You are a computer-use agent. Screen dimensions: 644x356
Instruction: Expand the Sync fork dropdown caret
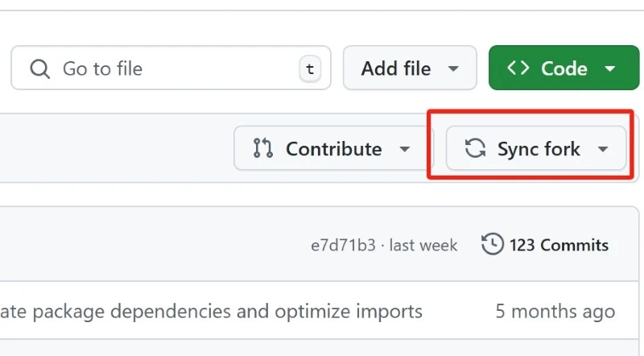tap(602, 149)
